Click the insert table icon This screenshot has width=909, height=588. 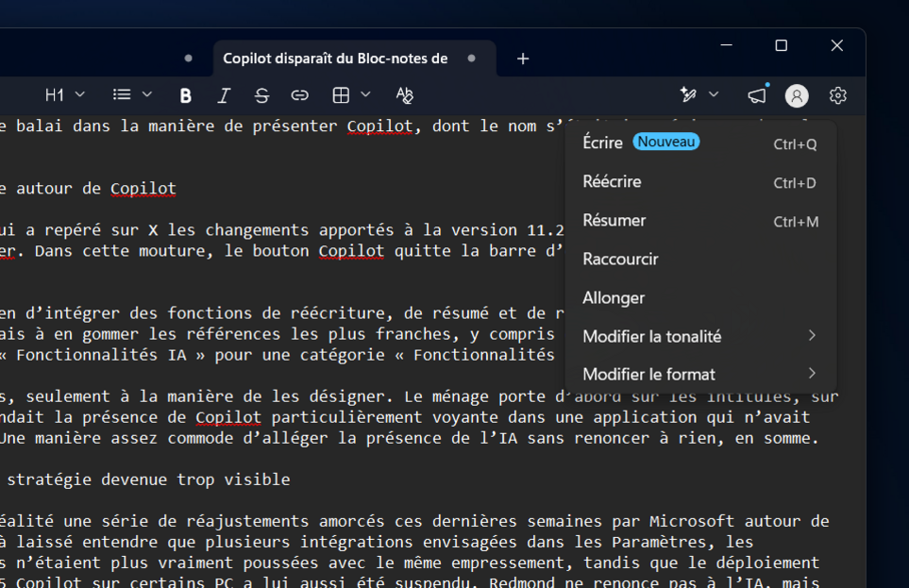tap(343, 94)
